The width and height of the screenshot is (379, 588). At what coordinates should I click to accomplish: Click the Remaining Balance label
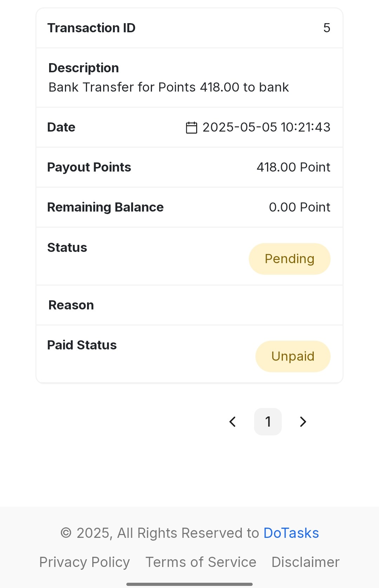tap(106, 207)
